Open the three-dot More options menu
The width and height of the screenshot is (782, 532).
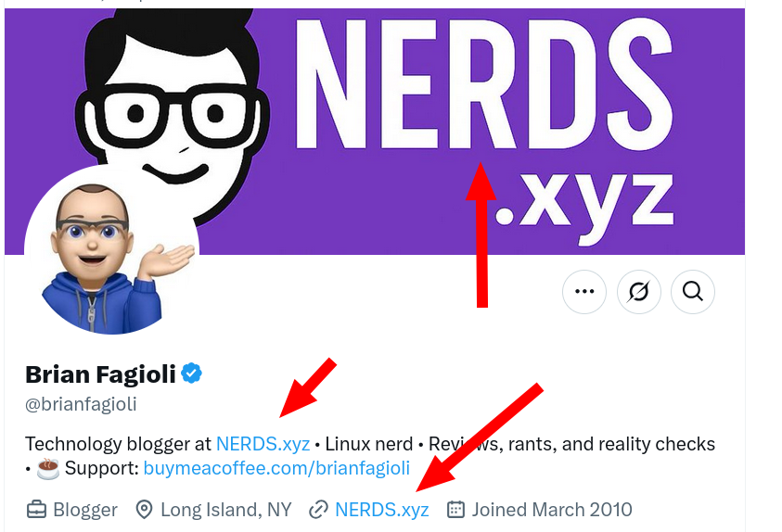pyautogui.click(x=584, y=291)
